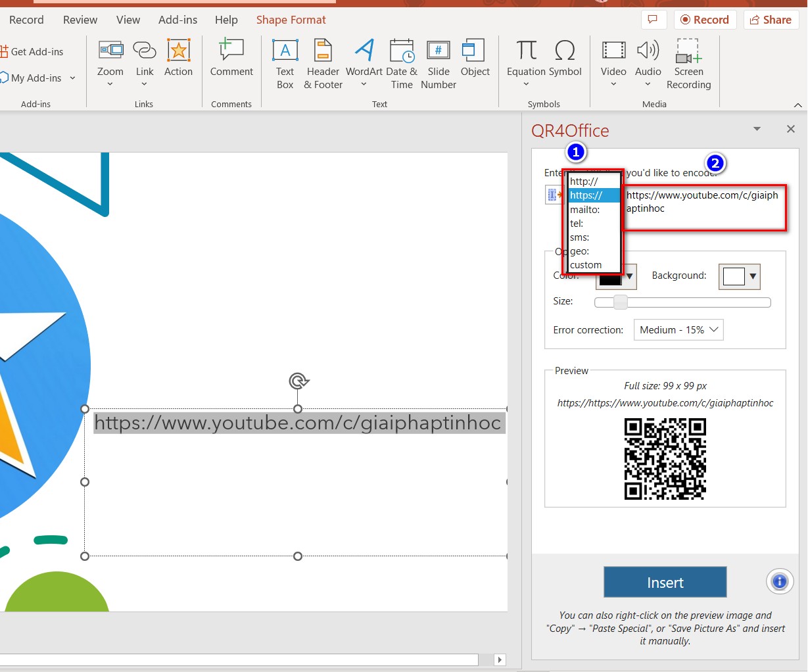Open Header & Footer settings
The width and height of the screenshot is (808, 672).
pyautogui.click(x=323, y=64)
